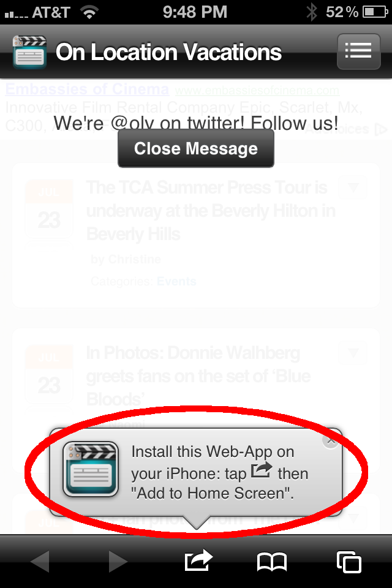Tap the Safari share icon in toolbar
Viewport: 392px width, 588px height.
coord(198,560)
